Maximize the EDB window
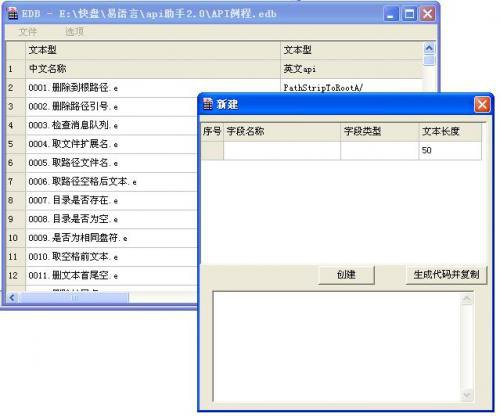The height and width of the screenshot is (417, 500). (409, 14)
